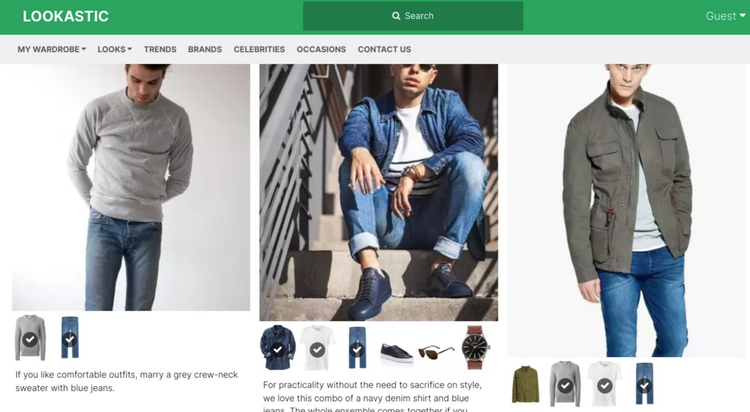Open the Contact Us link
750x412 pixels.
[384, 49]
